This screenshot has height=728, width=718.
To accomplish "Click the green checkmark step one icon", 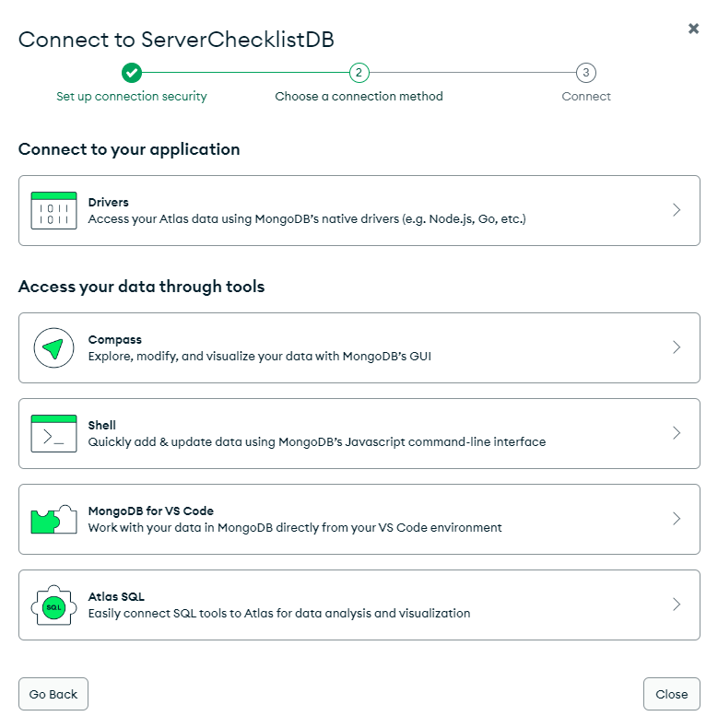I will pos(132,73).
